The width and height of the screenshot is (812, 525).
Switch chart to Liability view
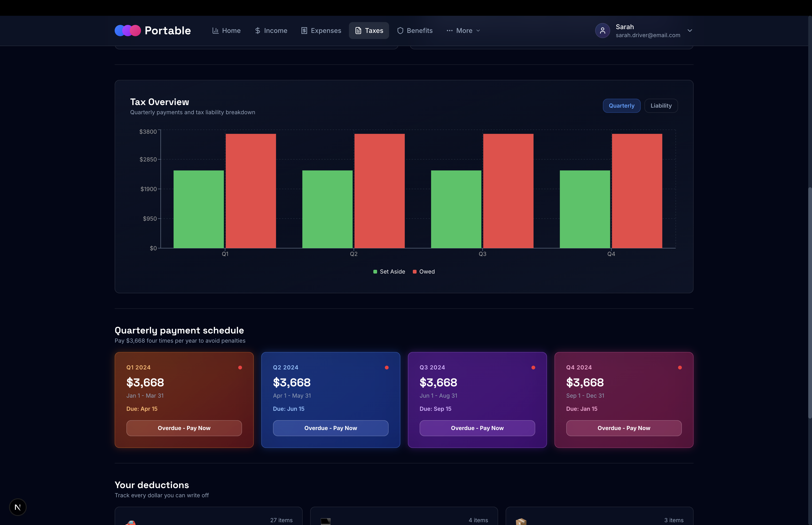[661, 106]
